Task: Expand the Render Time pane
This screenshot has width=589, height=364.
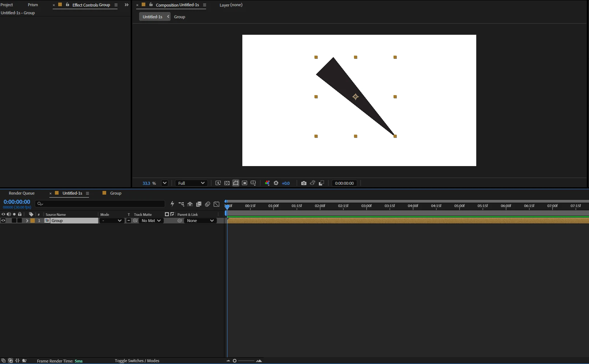Action: click(25, 361)
